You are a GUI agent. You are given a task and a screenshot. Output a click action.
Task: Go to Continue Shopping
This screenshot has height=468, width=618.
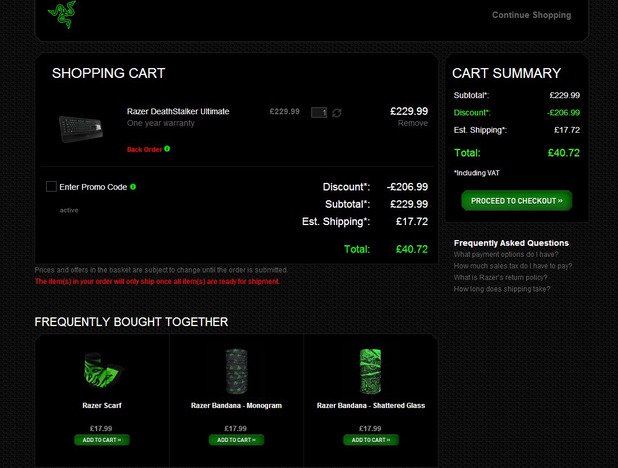pos(531,15)
